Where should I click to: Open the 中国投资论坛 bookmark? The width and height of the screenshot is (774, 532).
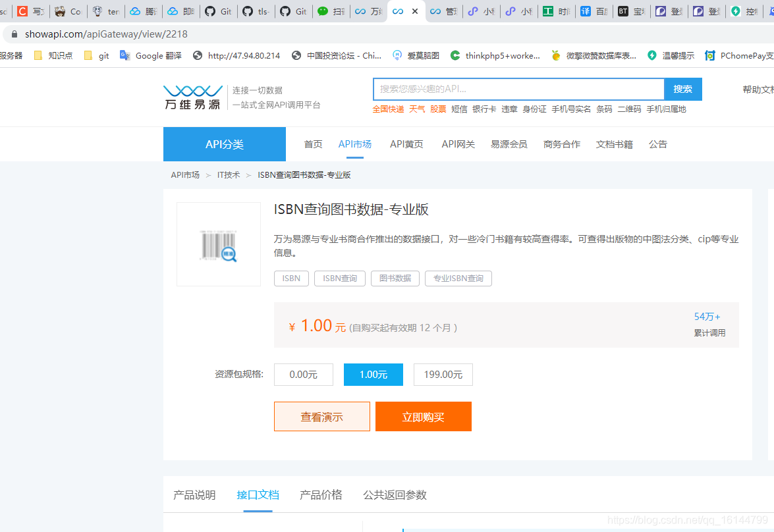[337, 56]
